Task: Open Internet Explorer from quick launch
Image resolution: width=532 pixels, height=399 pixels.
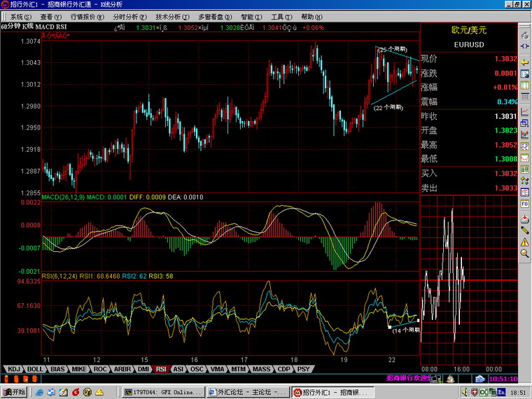Action: pos(41,393)
